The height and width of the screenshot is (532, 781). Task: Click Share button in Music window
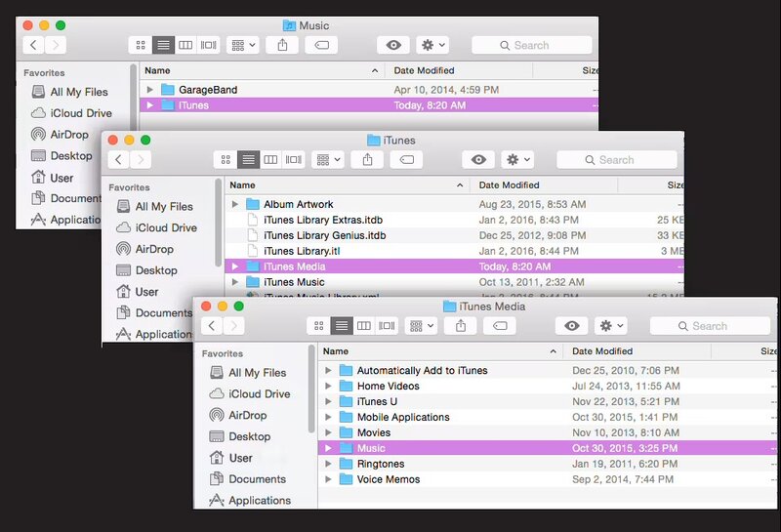click(282, 45)
